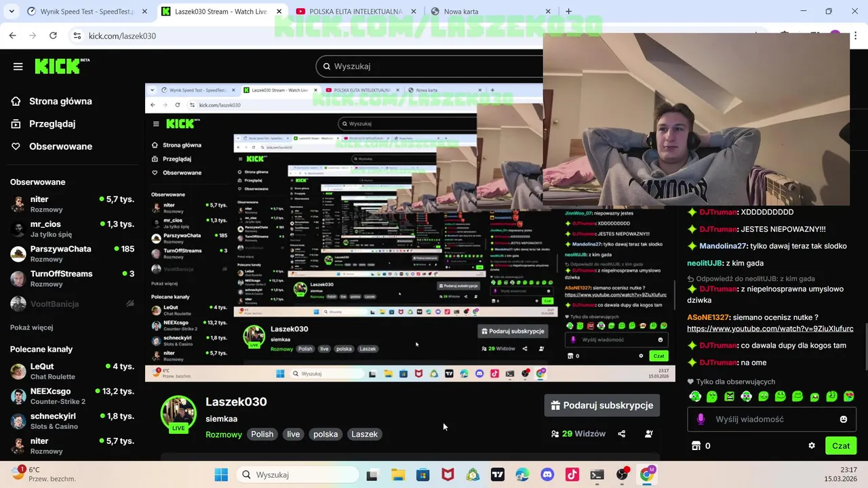Switch to POLSKA ELITA INTELEKTUALNA YouTube tab

(x=357, y=12)
